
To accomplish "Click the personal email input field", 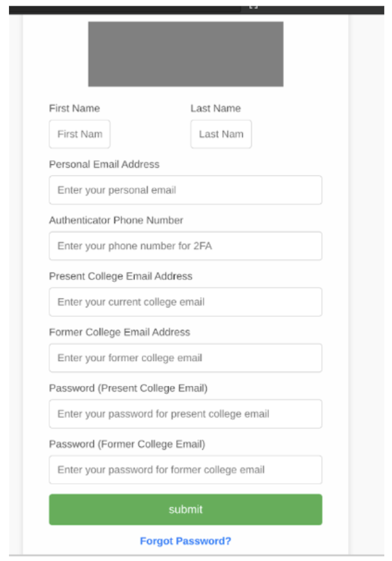I will (185, 190).
